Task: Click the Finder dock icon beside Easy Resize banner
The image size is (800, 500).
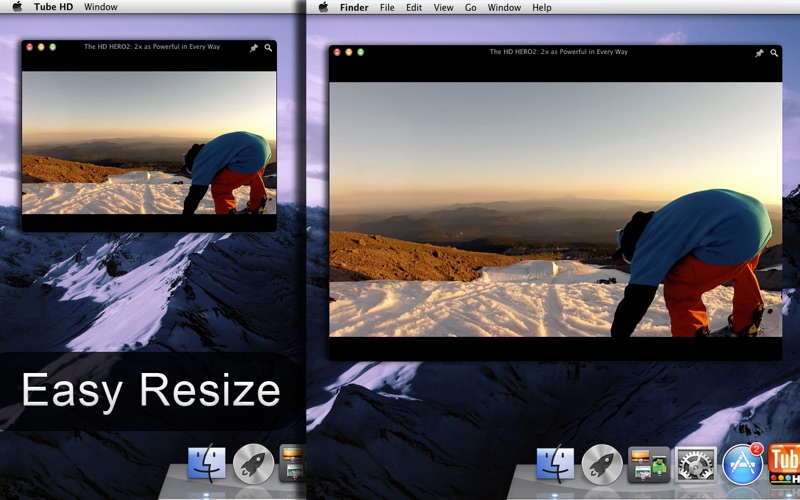Action: click(x=207, y=465)
